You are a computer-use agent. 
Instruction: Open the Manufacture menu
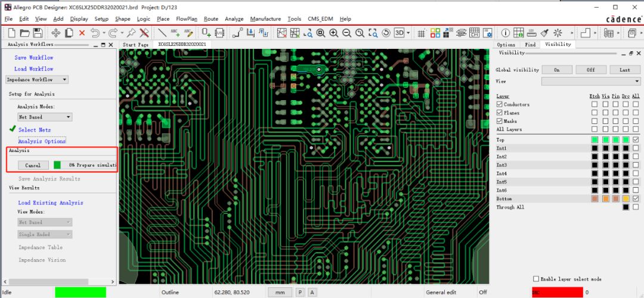tap(266, 19)
